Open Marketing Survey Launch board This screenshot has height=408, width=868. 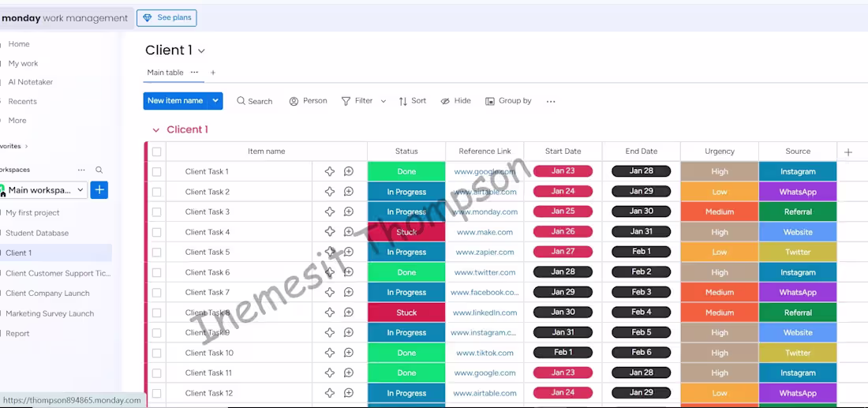pyautogui.click(x=50, y=313)
